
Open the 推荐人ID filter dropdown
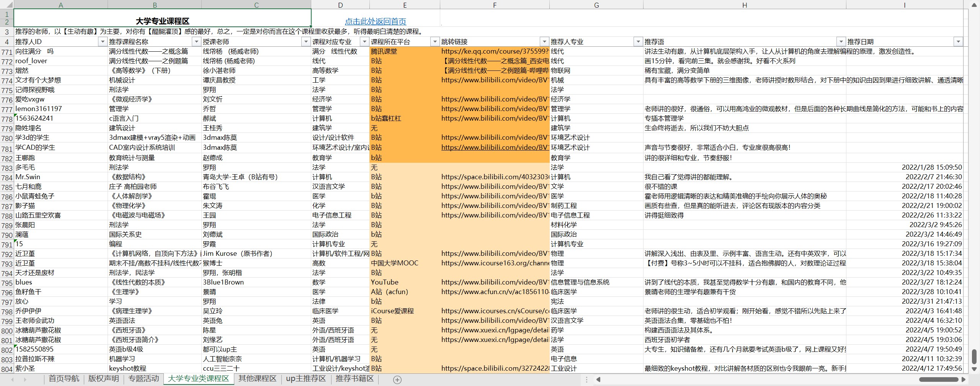tap(102, 42)
